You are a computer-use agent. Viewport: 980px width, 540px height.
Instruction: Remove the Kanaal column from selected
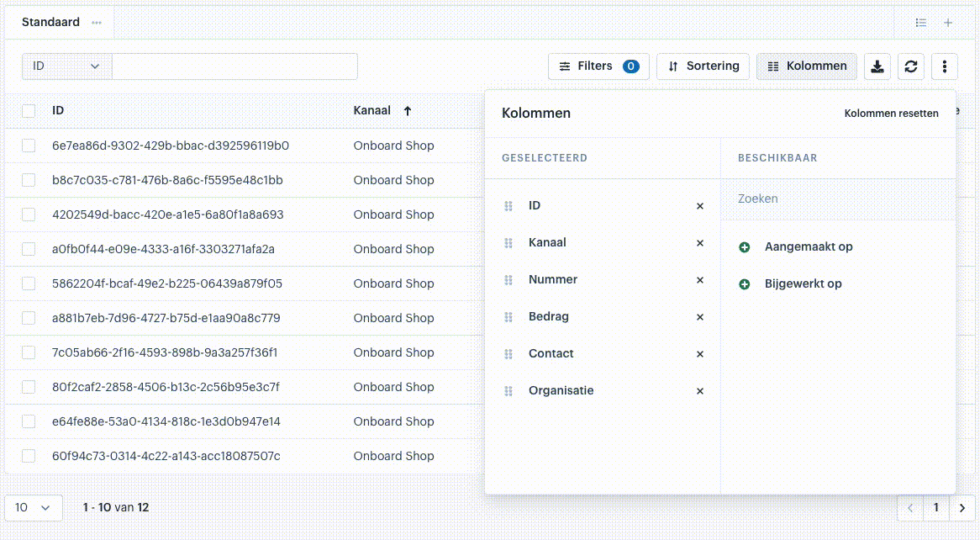[700, 243]
